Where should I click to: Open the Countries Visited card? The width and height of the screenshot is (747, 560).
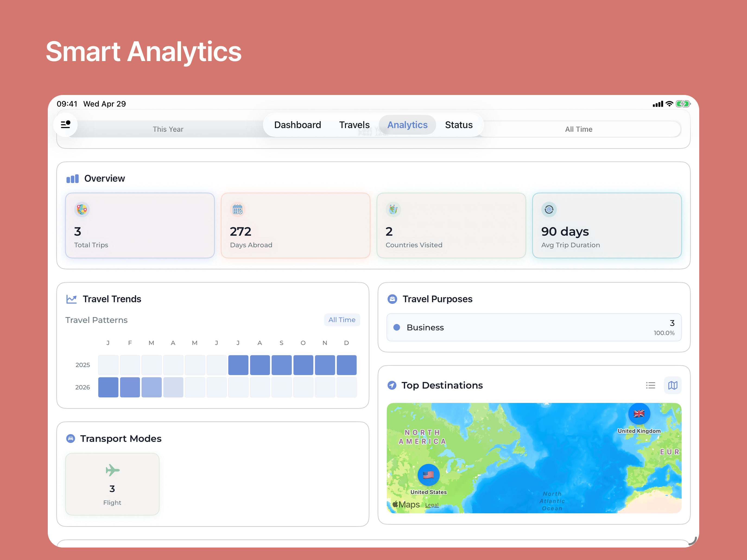[451, 225]
